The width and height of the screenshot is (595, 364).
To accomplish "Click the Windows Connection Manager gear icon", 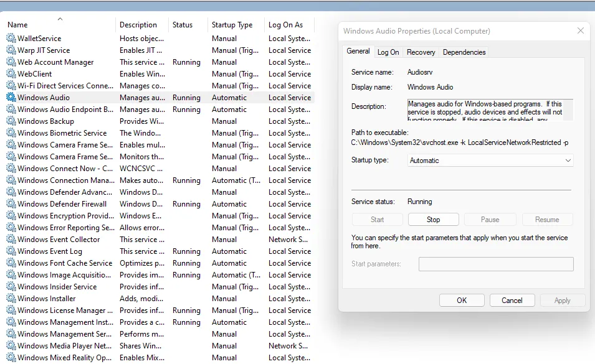I will 11,180.
